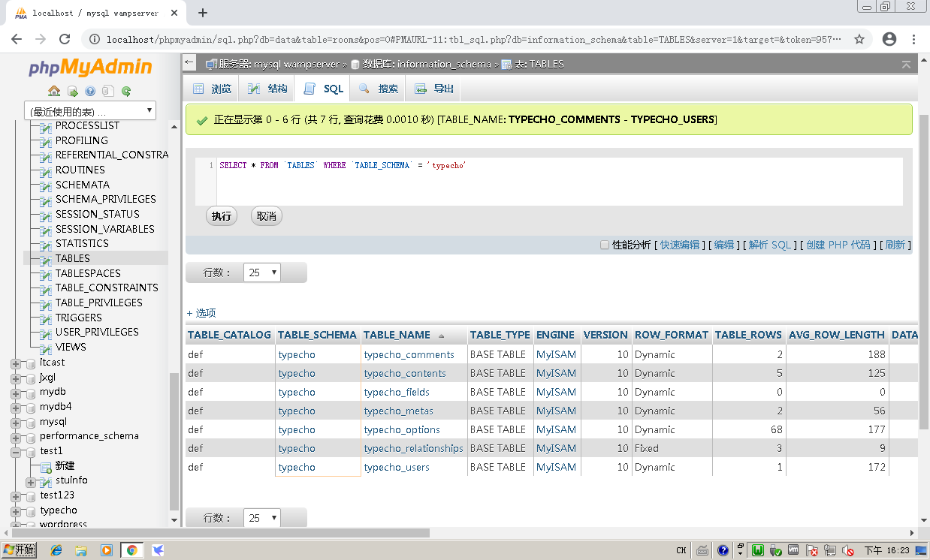Switch to the 浏览 browse tab
This screenshot has width=930, height=560.
click(x=212, y=89)
